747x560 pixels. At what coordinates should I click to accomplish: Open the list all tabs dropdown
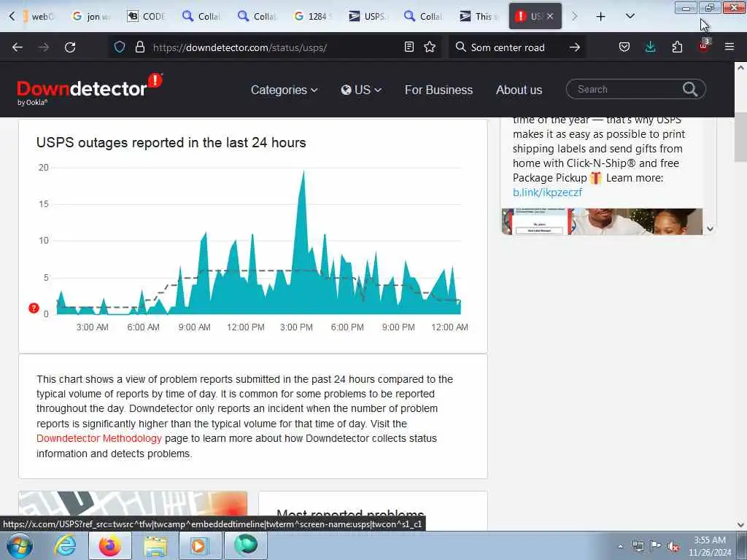coord(630,16)
